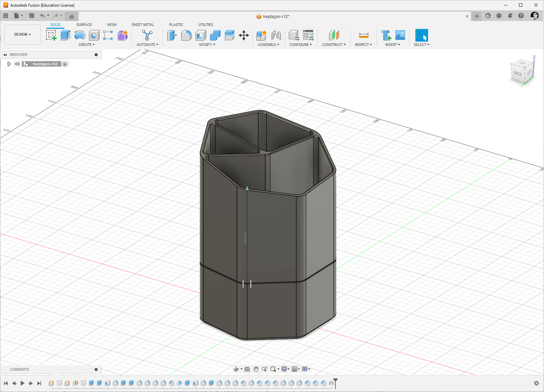The height and width of the screenshot is (392, 544).
Task: Open the Job Status clock icon
Action: click(499, 16)
